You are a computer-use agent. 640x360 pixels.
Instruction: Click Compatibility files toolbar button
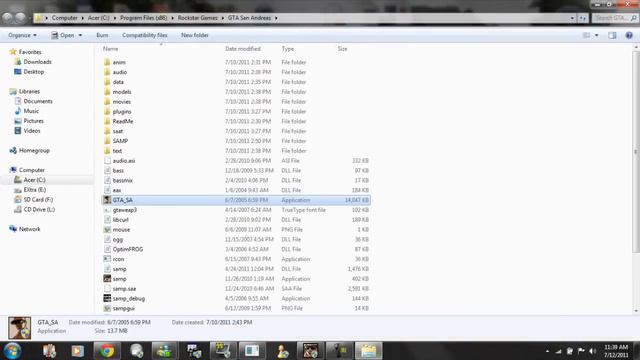click(x=144, y=36)
